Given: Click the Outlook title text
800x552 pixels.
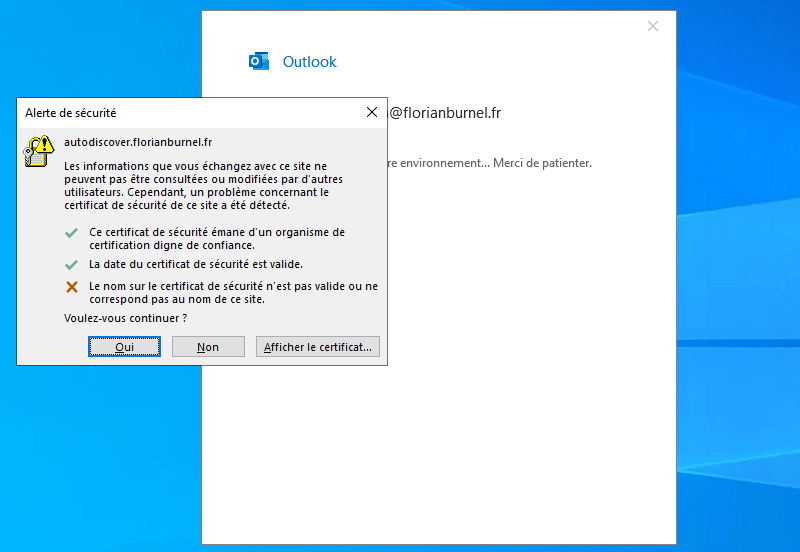Looking at the screenshot, I should tap(309, 62).
